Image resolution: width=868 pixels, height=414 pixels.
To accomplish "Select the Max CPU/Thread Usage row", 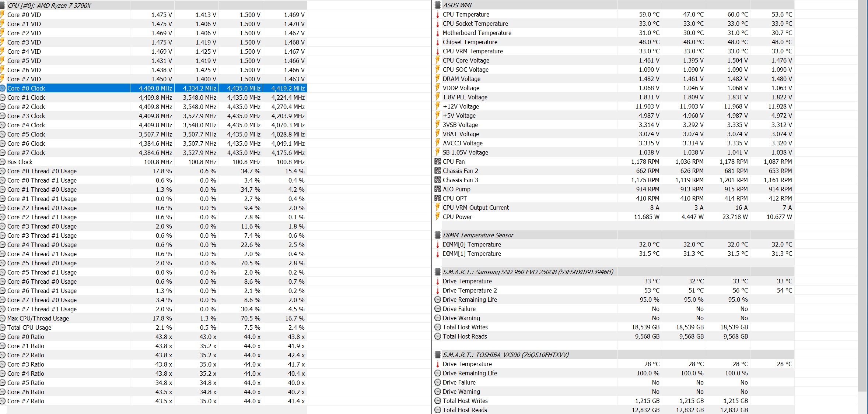I will coord(38,318).
